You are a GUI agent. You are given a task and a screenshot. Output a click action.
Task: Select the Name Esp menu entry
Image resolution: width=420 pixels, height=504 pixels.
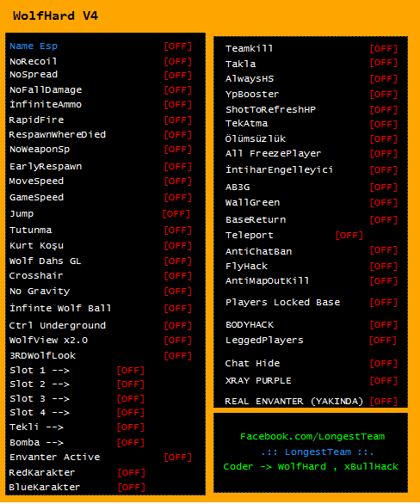[34, 46]
